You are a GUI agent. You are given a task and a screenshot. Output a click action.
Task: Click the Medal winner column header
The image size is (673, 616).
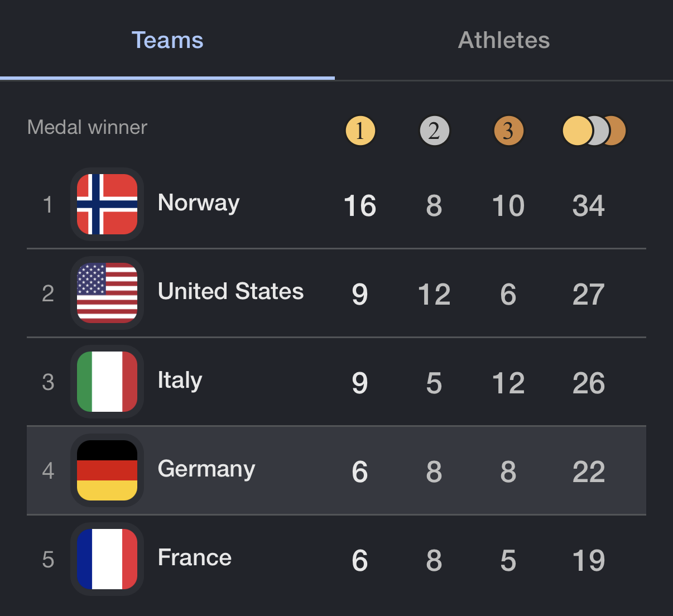[x=87, y=127]
